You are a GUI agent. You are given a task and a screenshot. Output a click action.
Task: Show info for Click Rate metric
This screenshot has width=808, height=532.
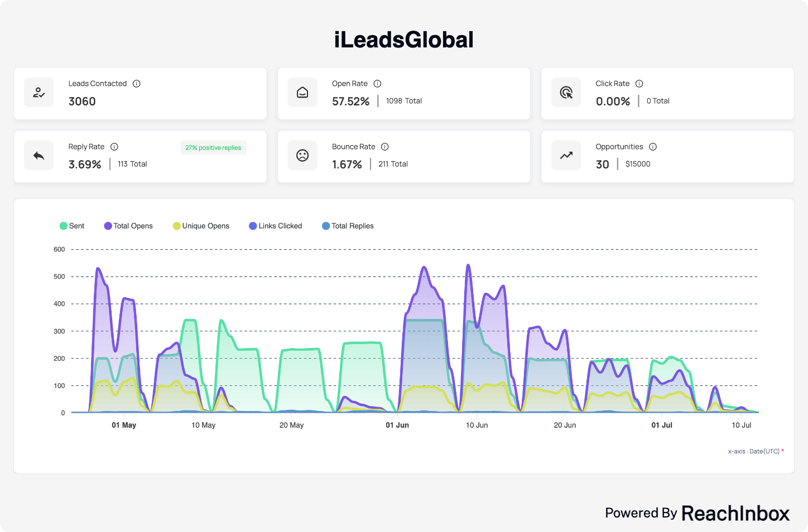point(639,84)
